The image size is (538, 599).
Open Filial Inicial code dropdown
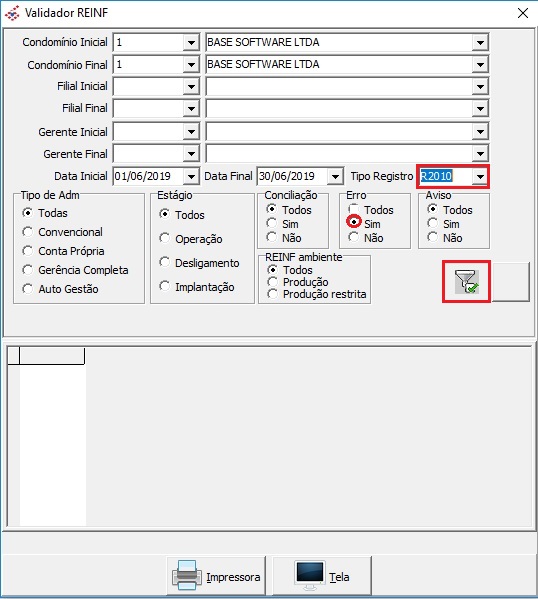click(x=191, y=87)
